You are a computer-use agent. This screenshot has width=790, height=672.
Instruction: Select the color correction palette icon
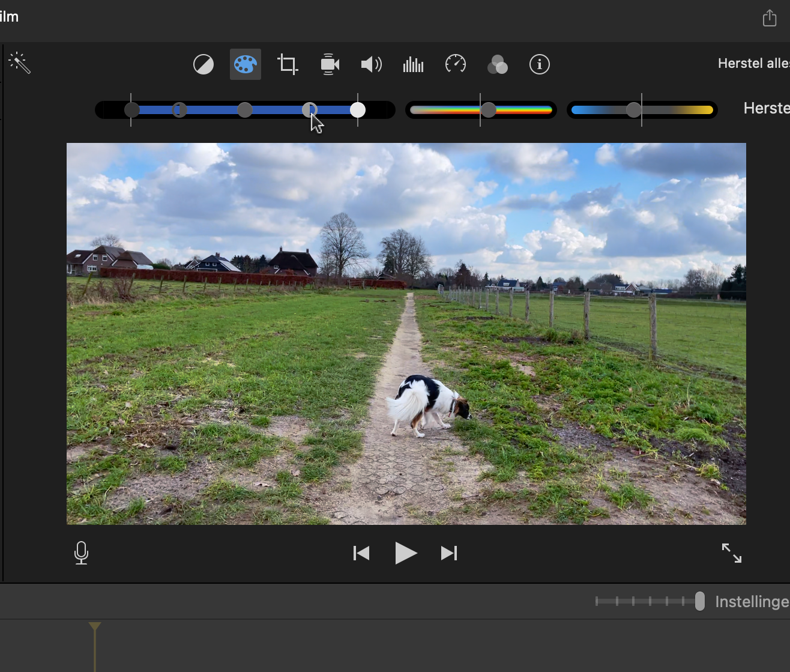246,64
